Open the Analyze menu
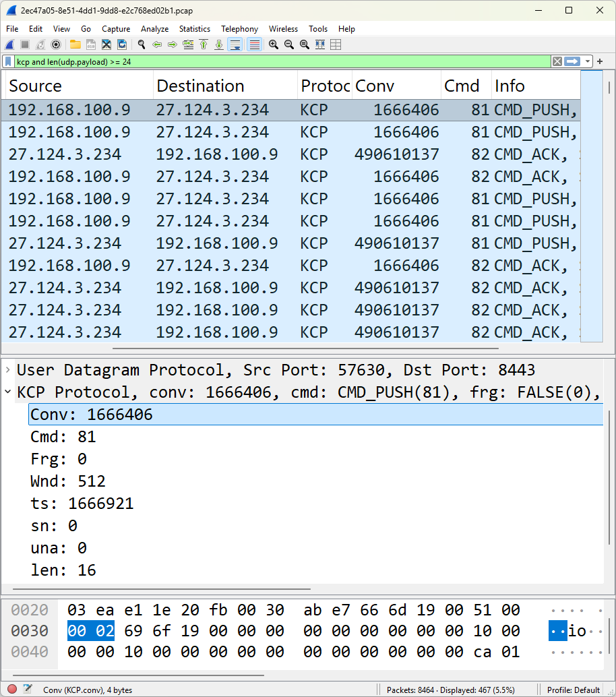 [154, 29]
